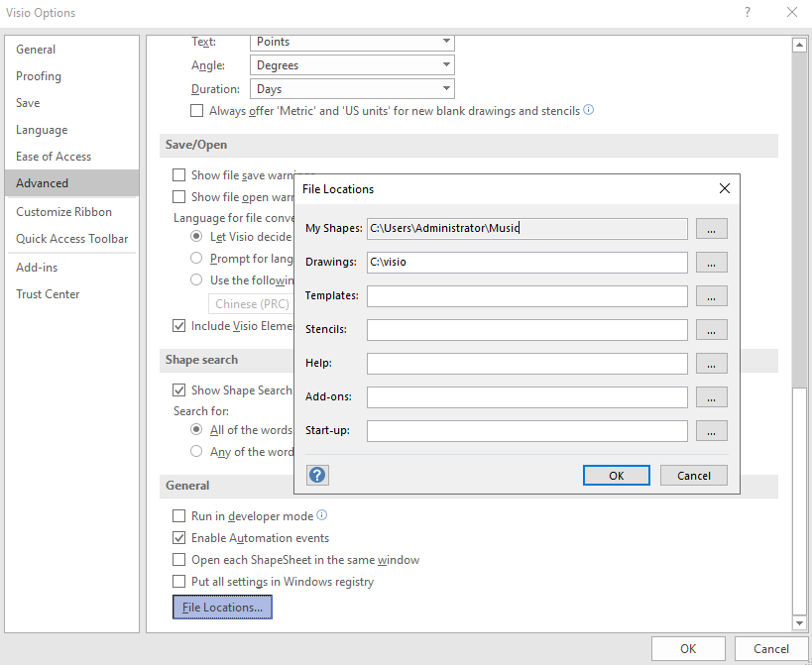Open the Trust Center category
Image resolution: width=812 pixels, height=665 pixels.
72,294
